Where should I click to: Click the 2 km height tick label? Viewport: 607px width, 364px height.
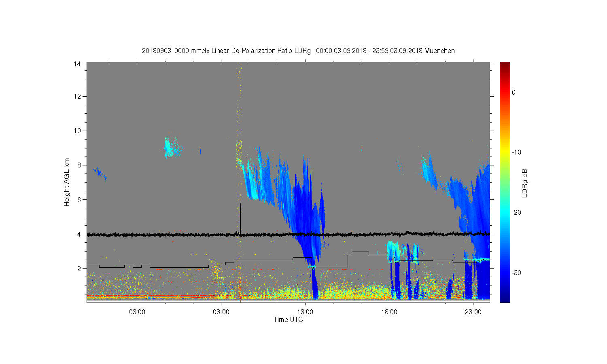click(79, 268)
